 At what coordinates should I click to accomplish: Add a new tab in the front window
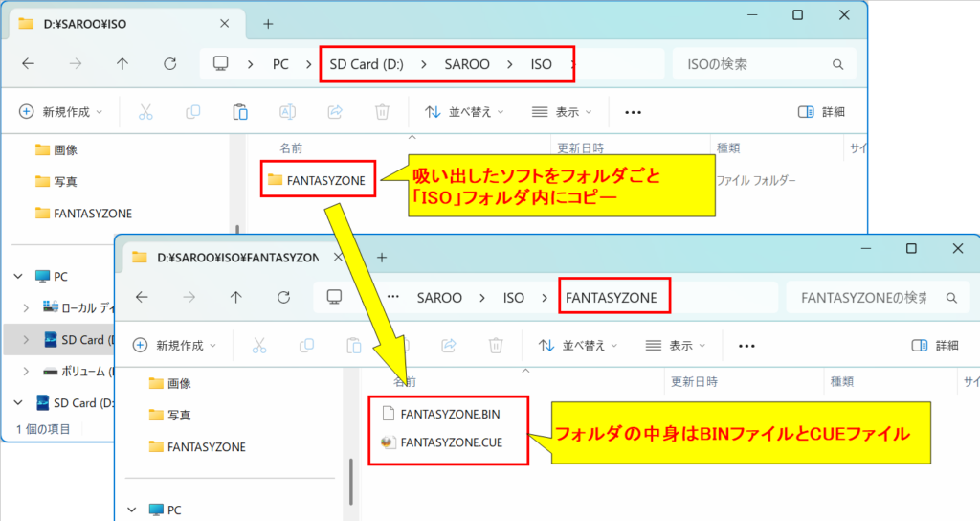coord(382,258)
